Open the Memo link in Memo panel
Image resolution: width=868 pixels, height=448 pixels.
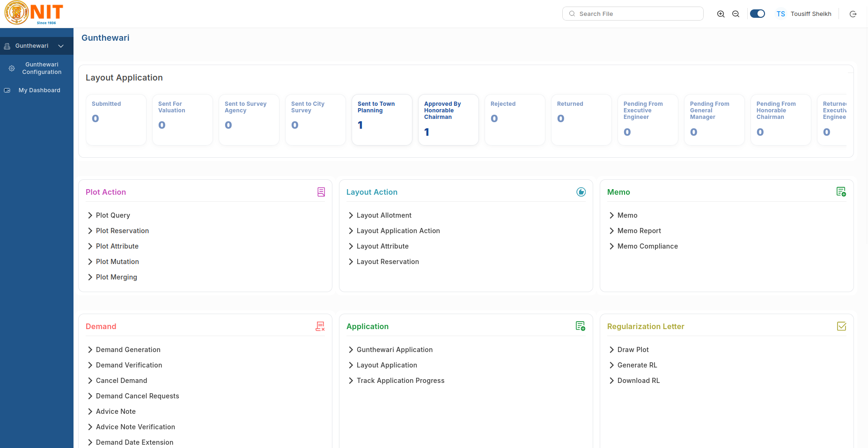627,215
